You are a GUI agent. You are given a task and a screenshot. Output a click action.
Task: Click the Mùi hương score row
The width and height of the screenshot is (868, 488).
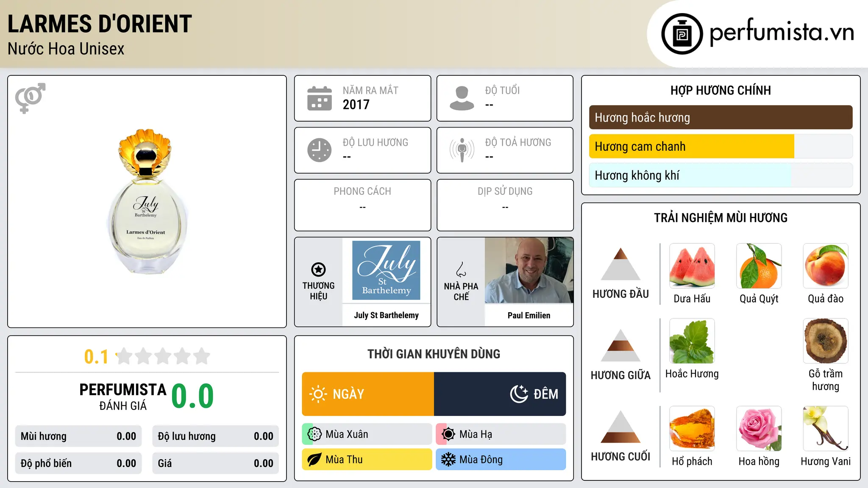pos(78,436)
